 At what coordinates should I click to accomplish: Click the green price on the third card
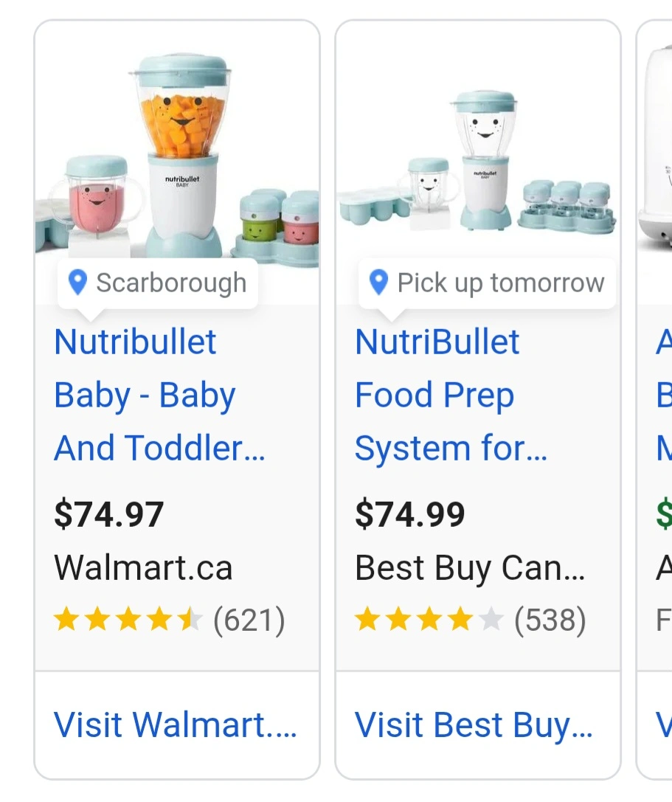(x=664, y=514)
